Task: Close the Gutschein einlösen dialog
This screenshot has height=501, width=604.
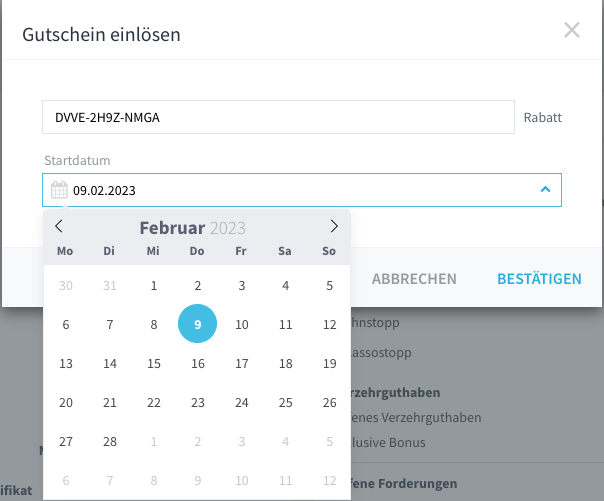Action: [572, 30]
